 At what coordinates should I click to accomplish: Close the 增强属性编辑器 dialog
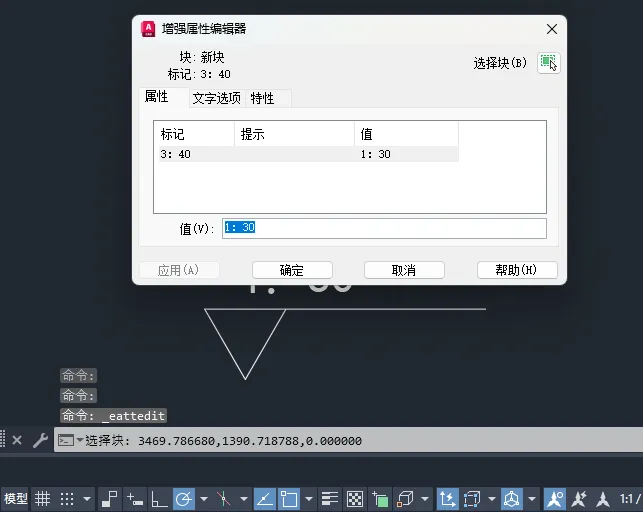[552, 29]
